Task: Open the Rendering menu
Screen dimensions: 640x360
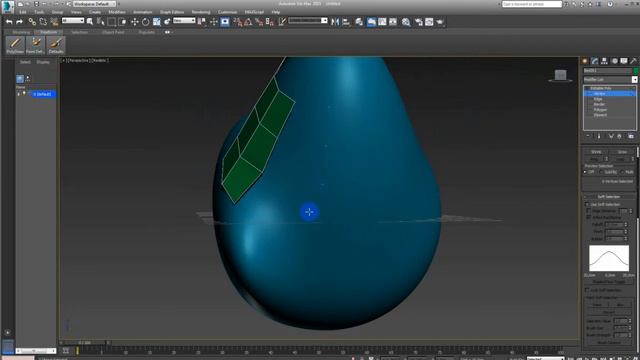Action: (201, 12)
